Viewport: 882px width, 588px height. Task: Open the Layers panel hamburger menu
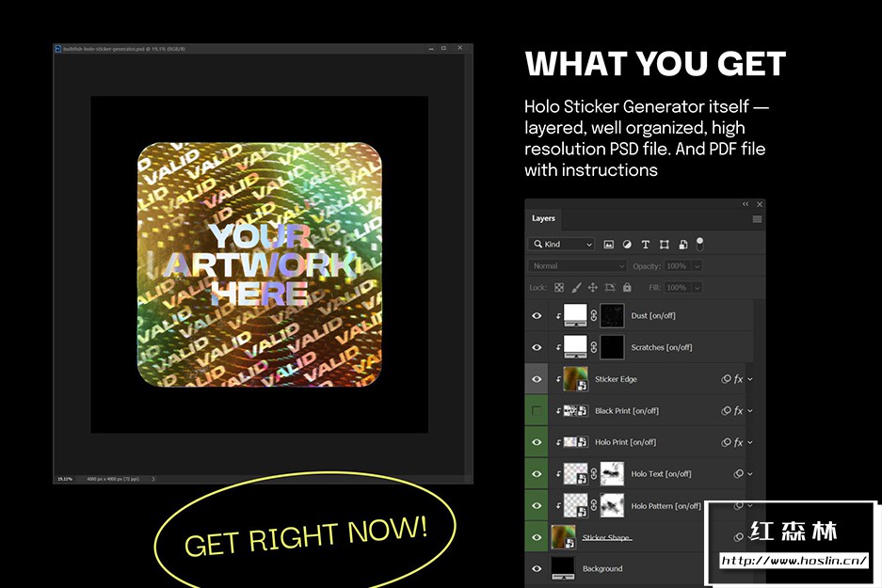(x=757, y=219)
